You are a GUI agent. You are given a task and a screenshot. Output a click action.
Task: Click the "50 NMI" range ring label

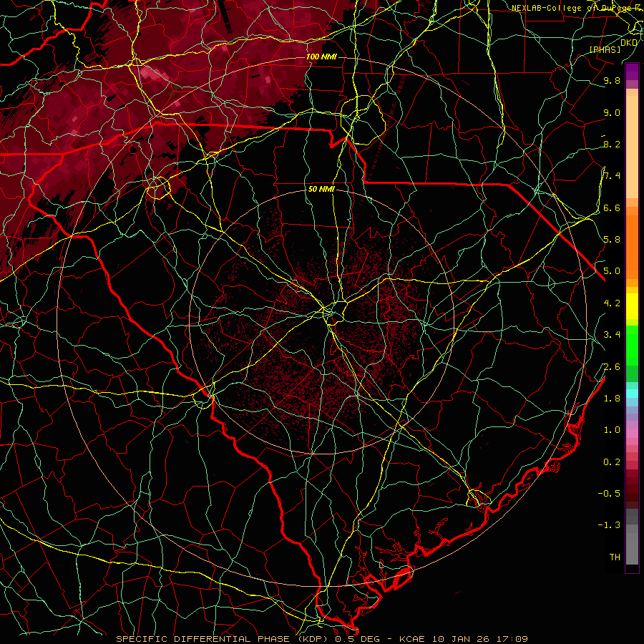321,190
